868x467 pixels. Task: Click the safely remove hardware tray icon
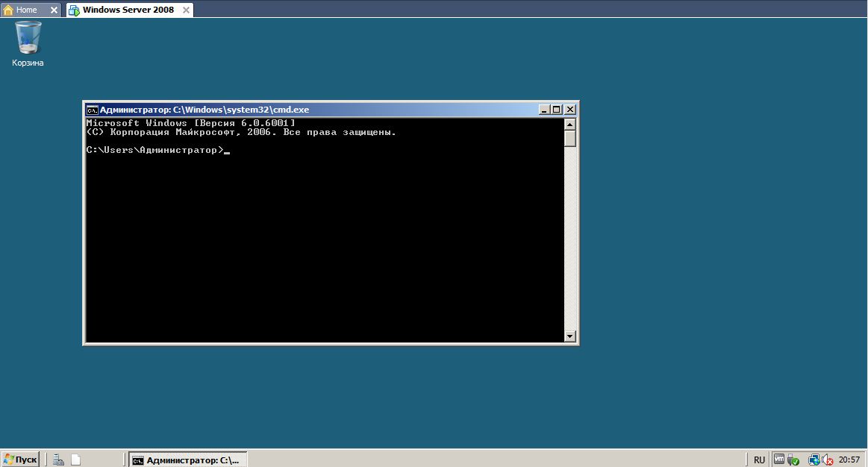(x=793, y=460)
